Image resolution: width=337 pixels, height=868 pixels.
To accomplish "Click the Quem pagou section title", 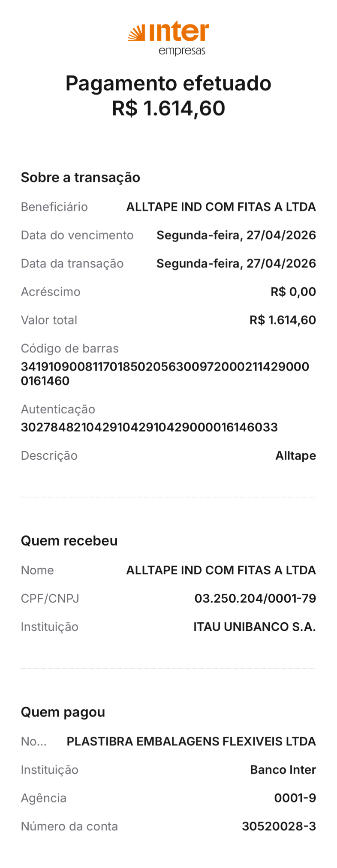I will (x=63, y=712).
